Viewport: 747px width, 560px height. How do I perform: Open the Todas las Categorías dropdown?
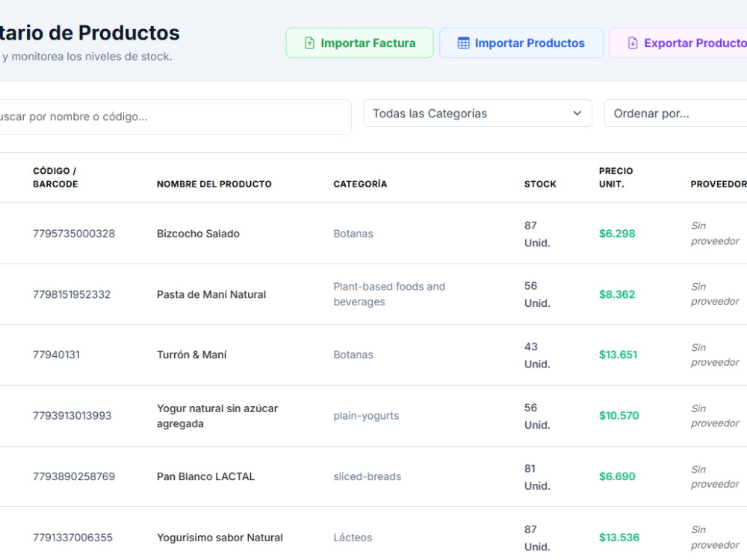tap(477, 113)
